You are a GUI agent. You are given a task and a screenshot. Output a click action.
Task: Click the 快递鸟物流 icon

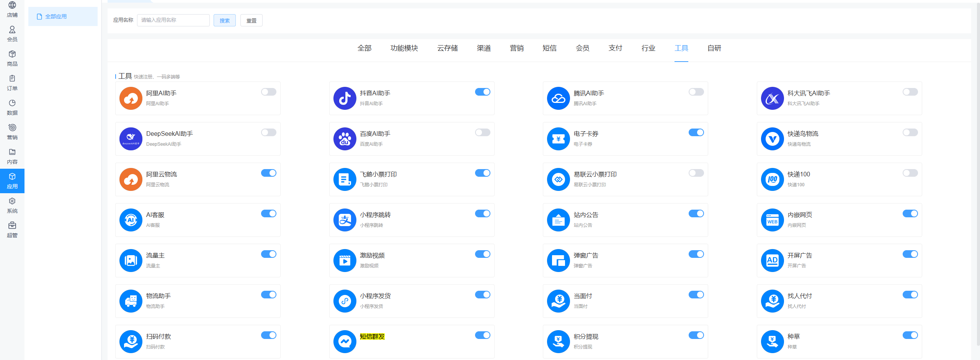click(x=773, y=139)
